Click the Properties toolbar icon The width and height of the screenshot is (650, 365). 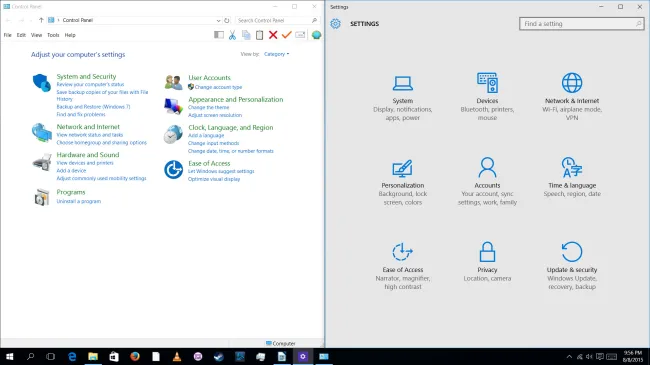coord(300,35)
